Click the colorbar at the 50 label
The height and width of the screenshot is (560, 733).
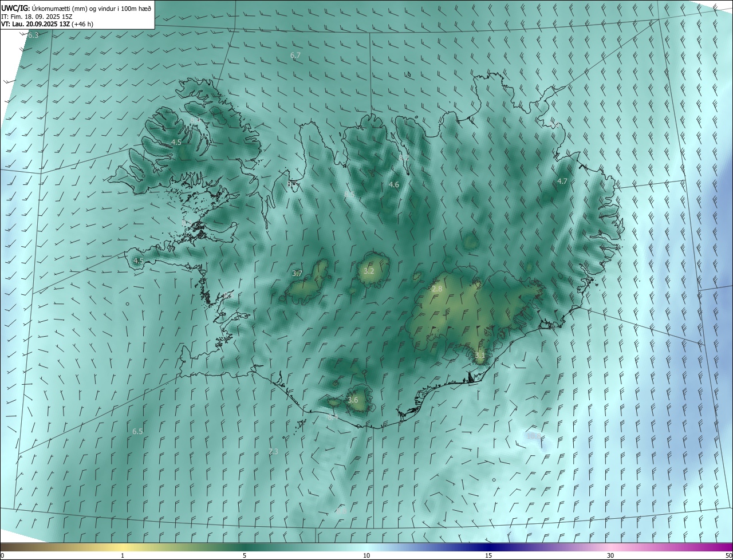pyautogui.click(x=728, y=555)
